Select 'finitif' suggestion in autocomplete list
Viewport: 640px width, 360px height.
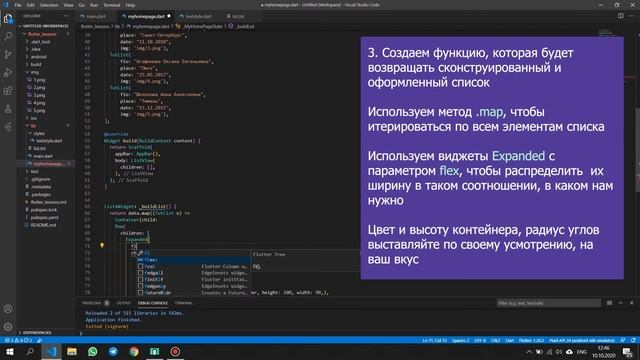pyautogui.click(x=193, y=280)
